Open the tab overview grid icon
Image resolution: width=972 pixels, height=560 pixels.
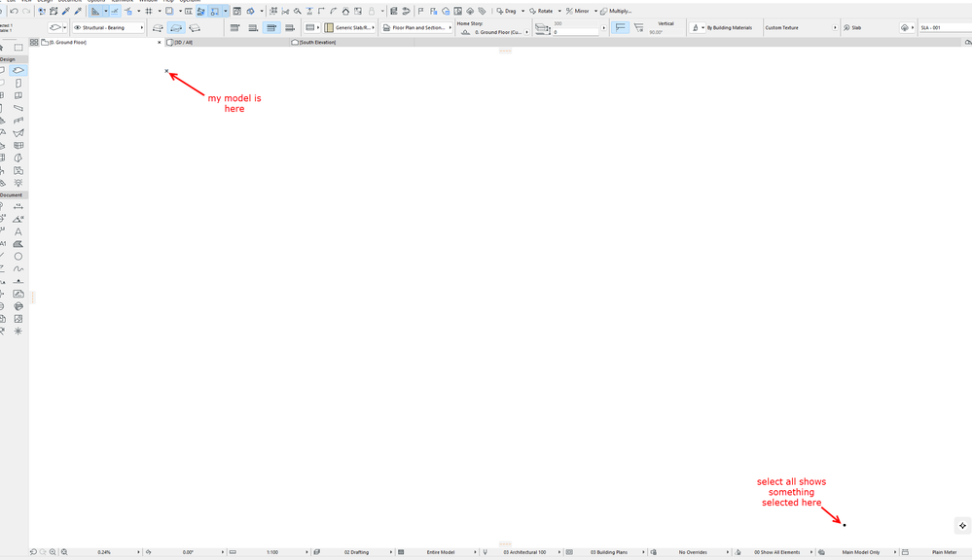click(x=34, y=42)
